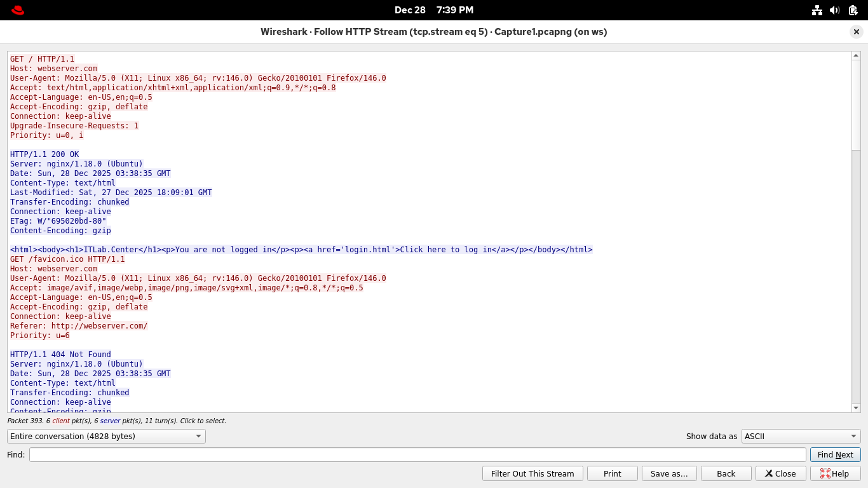The width and height of the screenshot is (868, 488).
Task: Click the volume speaker icon
Action: pyautogui.click(x=835, y=10)
